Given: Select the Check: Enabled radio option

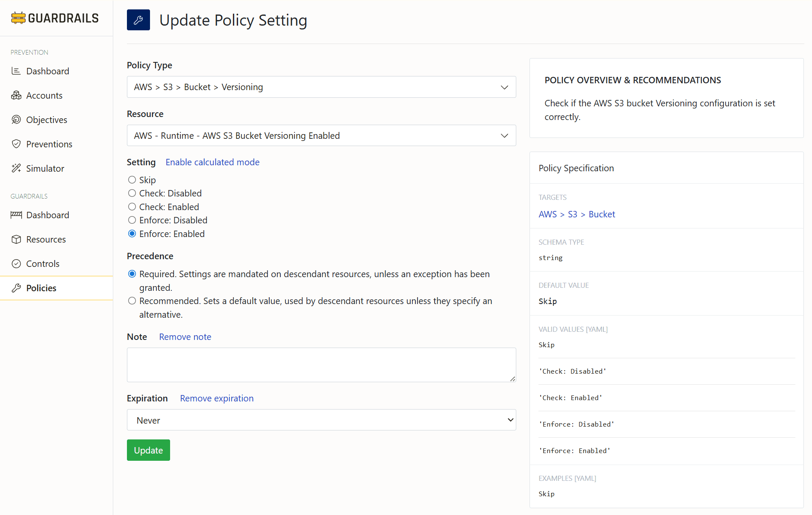Looking at the screenshot, I should point(132,207).
